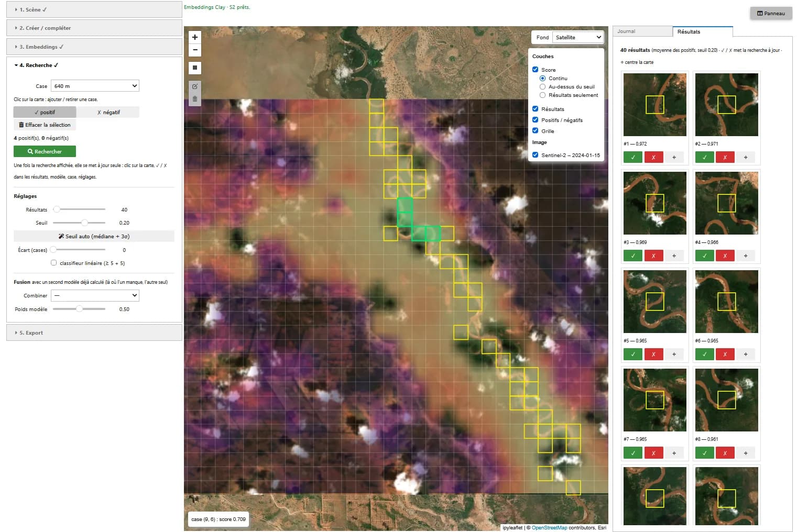Viewport: 797px width, 532px height.
Task: Switch to the Résultats tab
Action: coord(703,31)
